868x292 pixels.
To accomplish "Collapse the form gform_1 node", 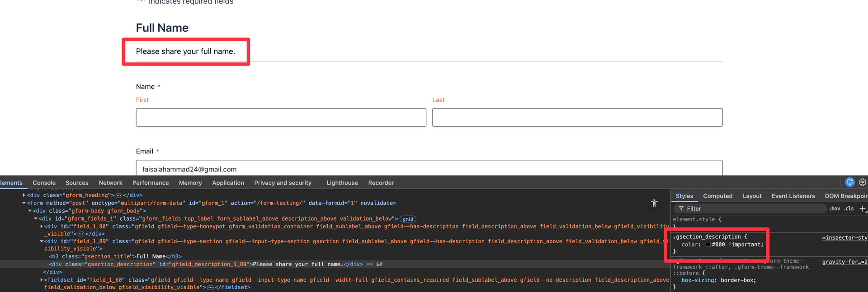I will point(24,203).
